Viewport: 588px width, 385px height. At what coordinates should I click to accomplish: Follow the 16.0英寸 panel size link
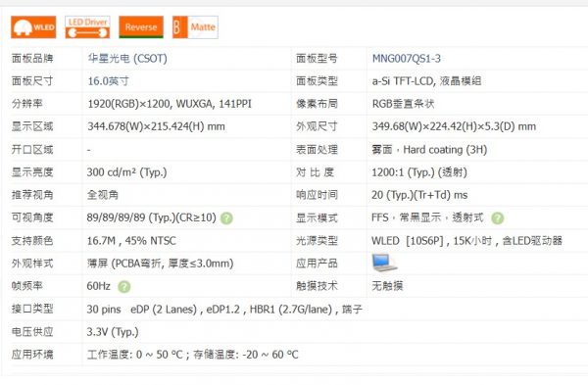tap(108, 81)
